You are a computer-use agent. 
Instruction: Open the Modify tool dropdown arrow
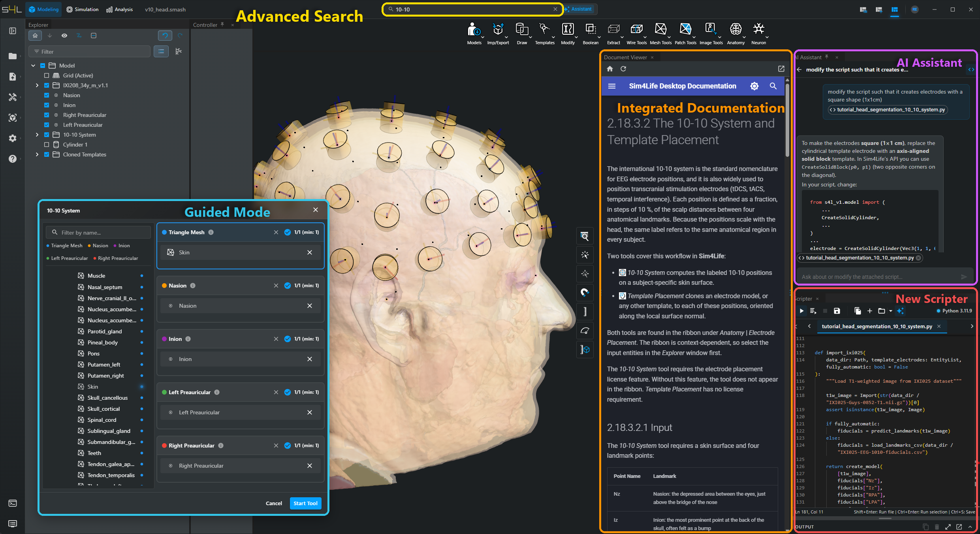[x=576, y=38]
